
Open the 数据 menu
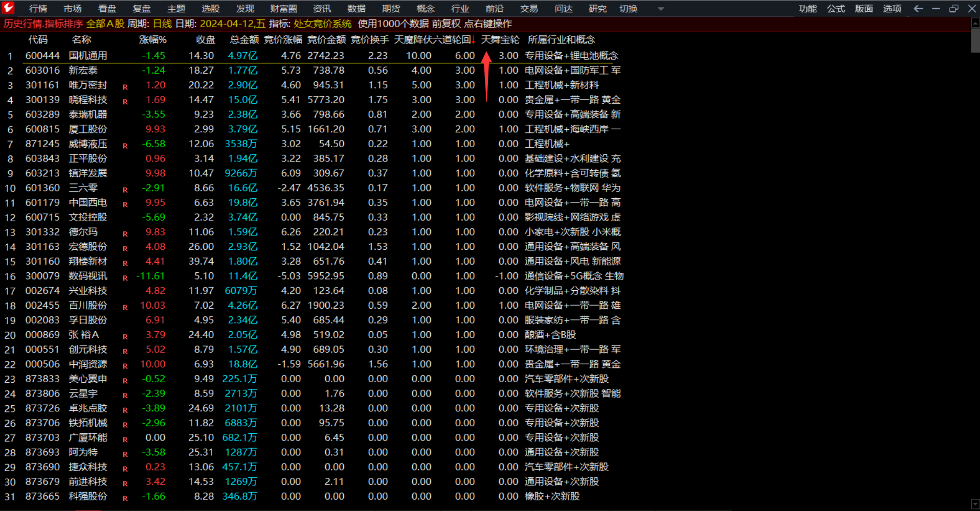click(357, 9)
